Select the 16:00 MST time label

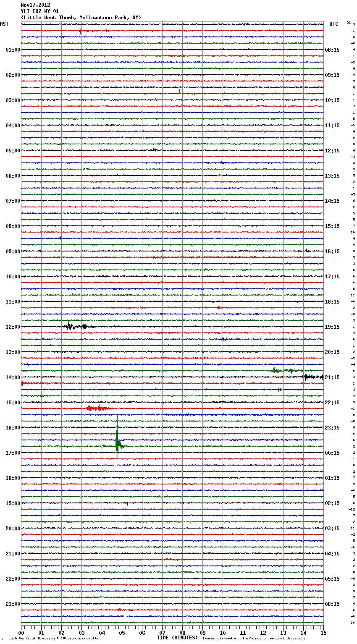click(13, 428)
